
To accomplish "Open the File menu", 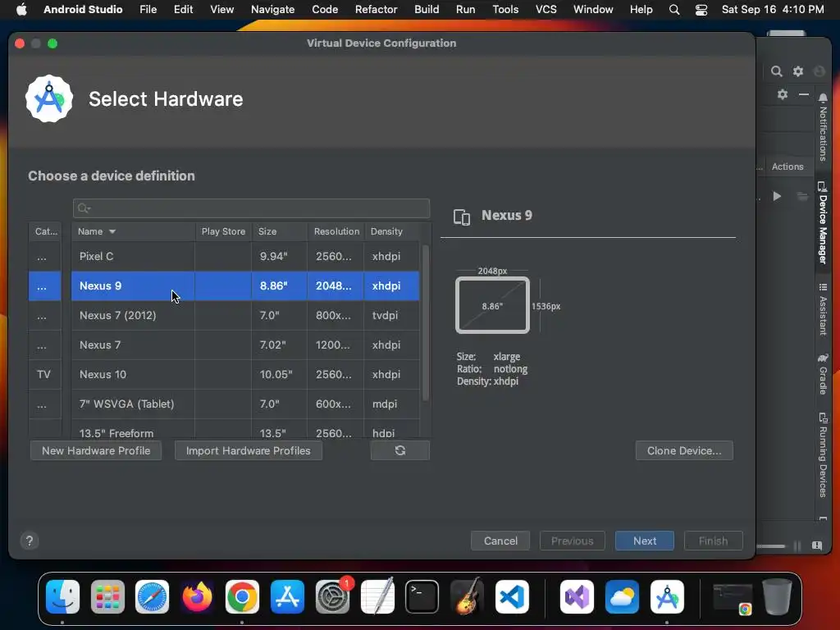I will pos(148,10).
